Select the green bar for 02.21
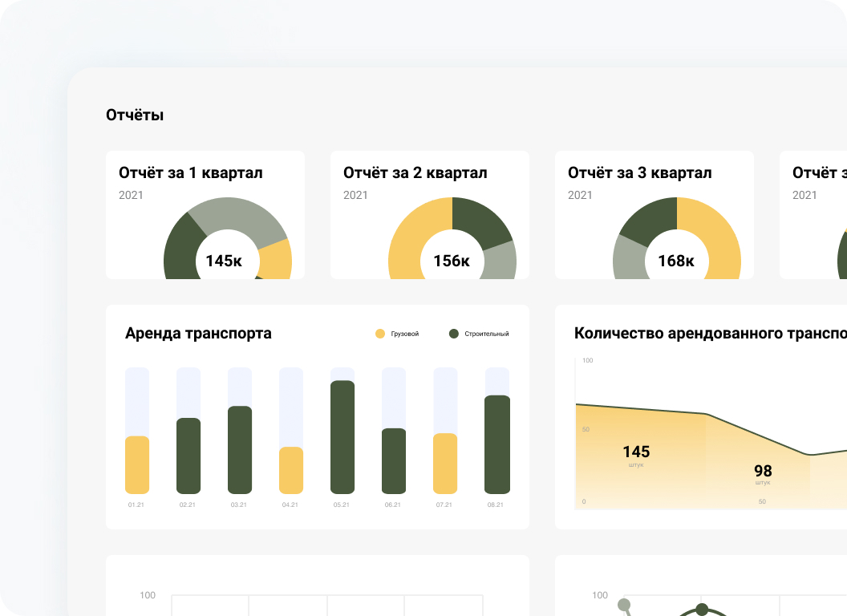The width and height of the screenshot is (847, 616). click(x=188, y=456)
